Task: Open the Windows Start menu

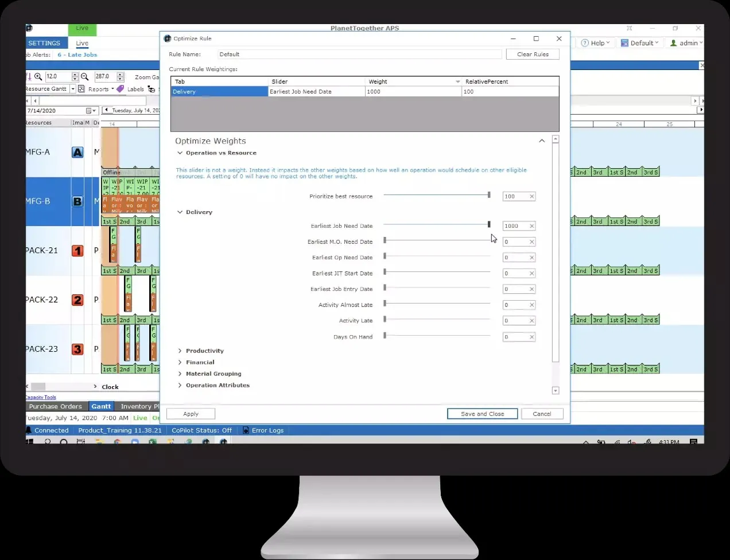Action: (29, 442)
